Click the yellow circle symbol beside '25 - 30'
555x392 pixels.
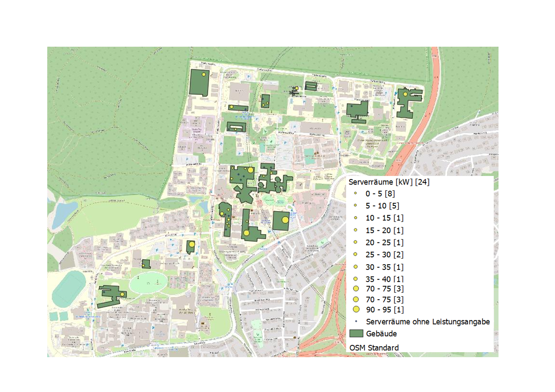[x=355, y=254]
